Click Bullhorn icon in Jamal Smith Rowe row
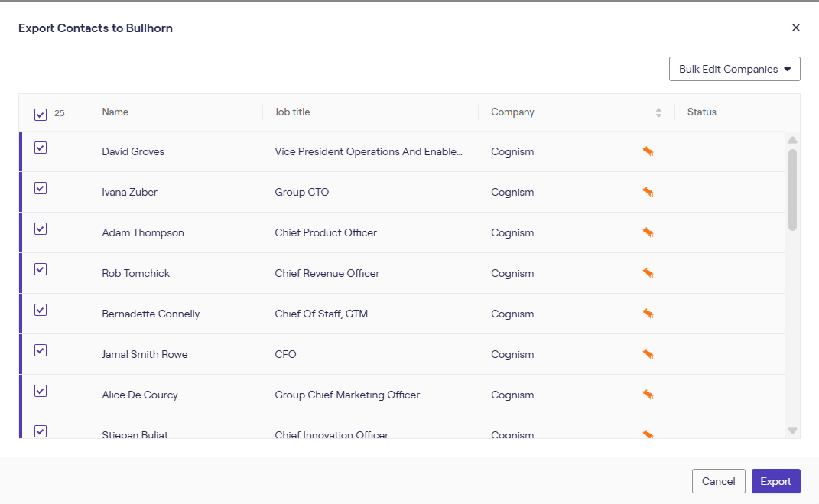Image resolution: width=819 pixels, height=504 pixels. 648,354
